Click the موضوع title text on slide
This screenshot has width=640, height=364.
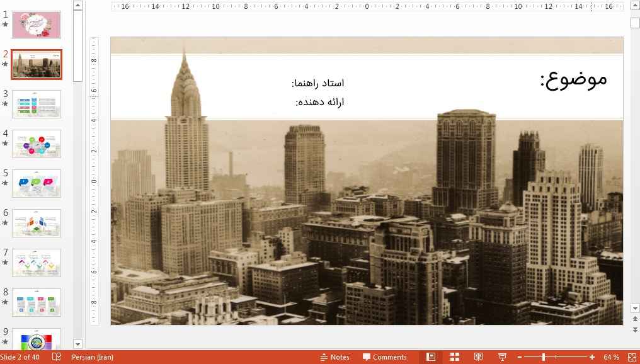[x=573, y=79]
